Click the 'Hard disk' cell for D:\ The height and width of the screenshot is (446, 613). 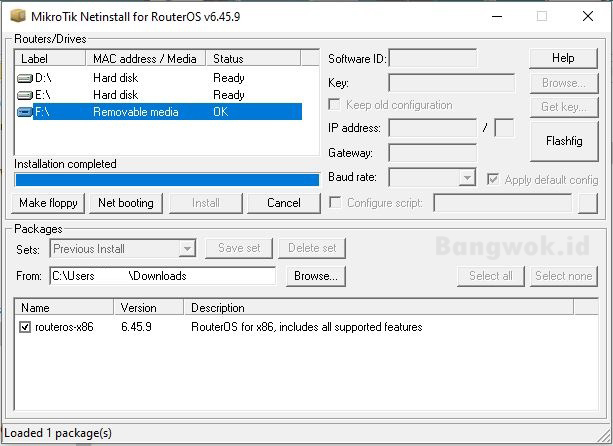pos(116,78)
